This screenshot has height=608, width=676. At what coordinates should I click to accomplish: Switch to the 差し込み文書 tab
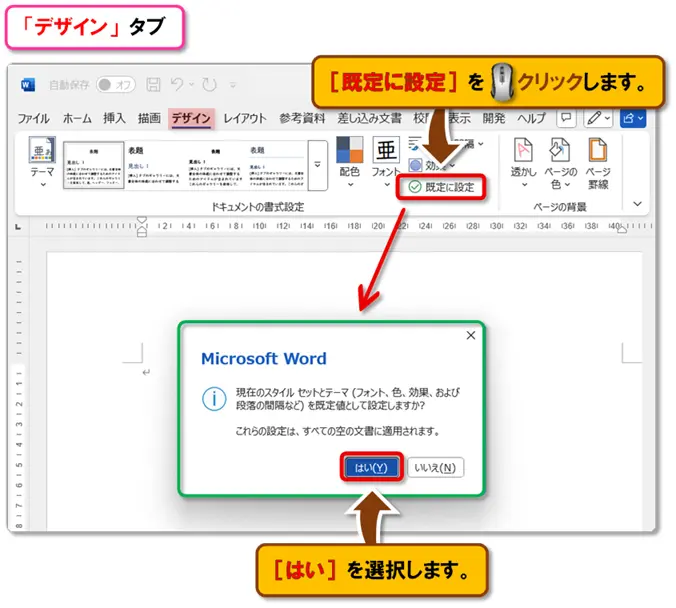click(369, 118)
